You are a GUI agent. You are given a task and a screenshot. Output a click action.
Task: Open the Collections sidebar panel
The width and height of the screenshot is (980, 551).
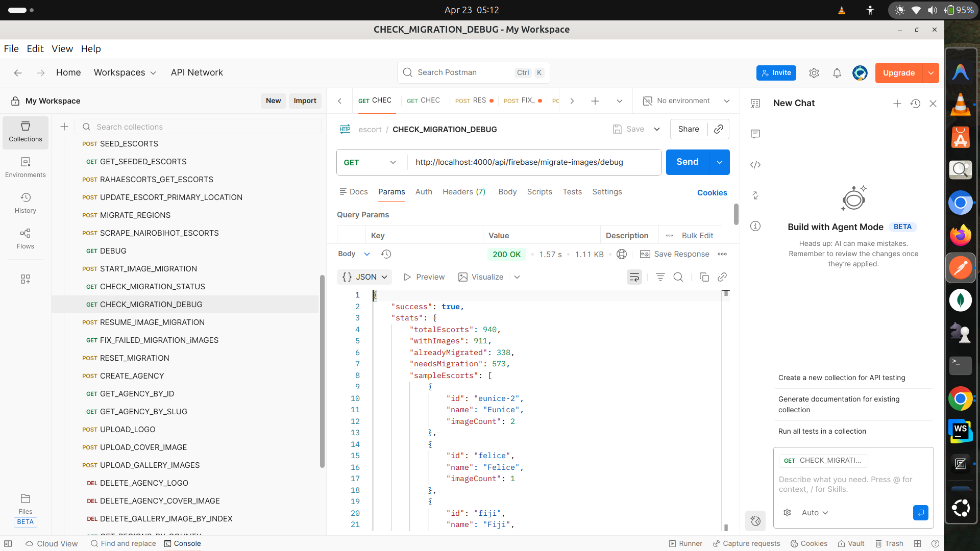click(x=26, y=132)
